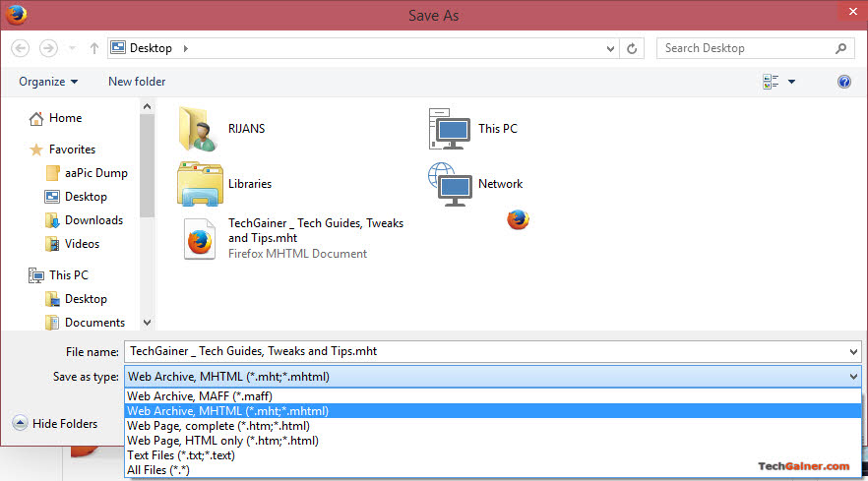
Task: Refresh the Desktop folder view
Action: (x=632, y=49)
